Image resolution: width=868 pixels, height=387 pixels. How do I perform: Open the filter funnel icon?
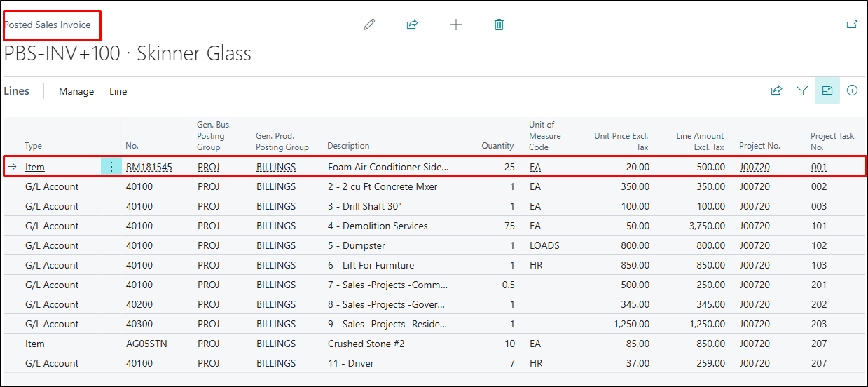[x=802, y=90]
